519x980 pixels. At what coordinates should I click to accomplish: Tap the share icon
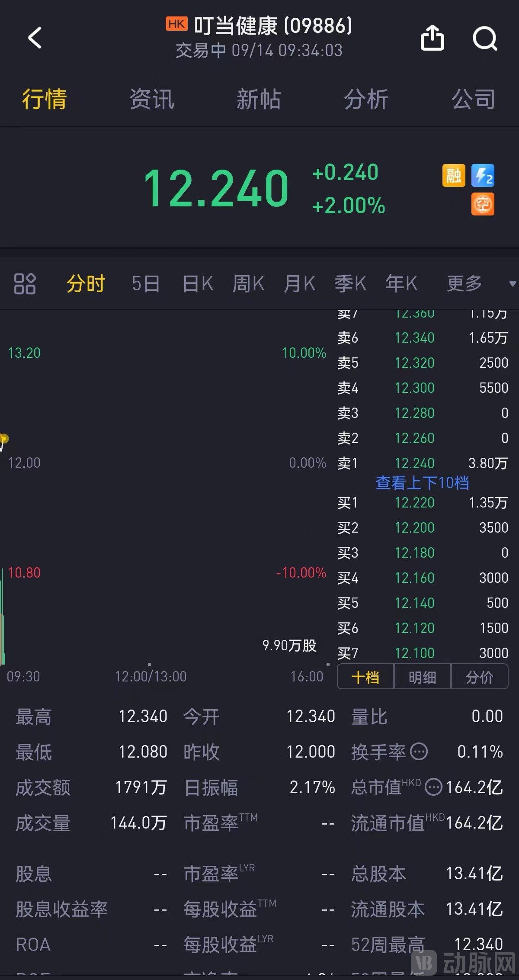tap(432, 38)
